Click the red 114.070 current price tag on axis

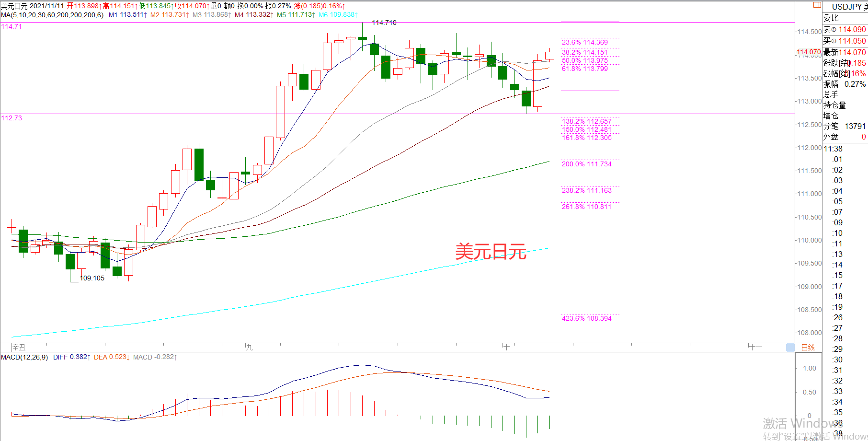click(x=809, y=52)
